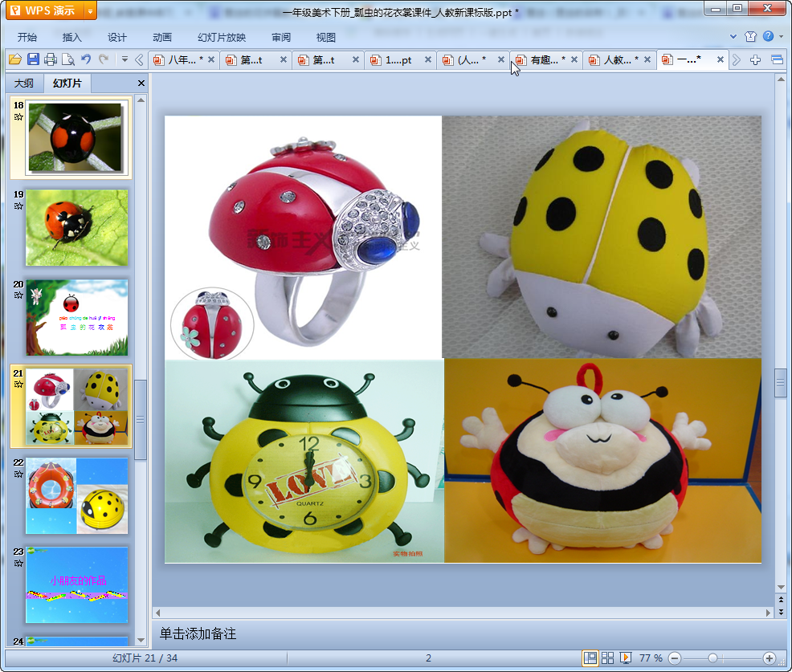
Task: Close the 1....pt document tab
Action: click(428, 59)
